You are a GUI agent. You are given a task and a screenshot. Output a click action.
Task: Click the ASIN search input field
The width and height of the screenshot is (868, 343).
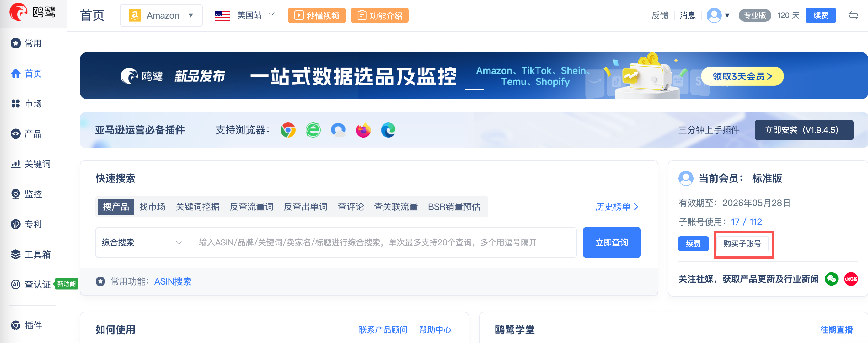tap(383, 242)
